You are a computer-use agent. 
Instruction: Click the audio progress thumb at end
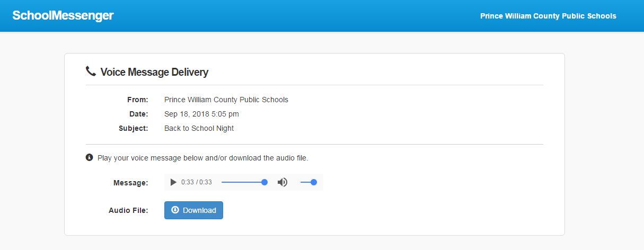(264, 182)
